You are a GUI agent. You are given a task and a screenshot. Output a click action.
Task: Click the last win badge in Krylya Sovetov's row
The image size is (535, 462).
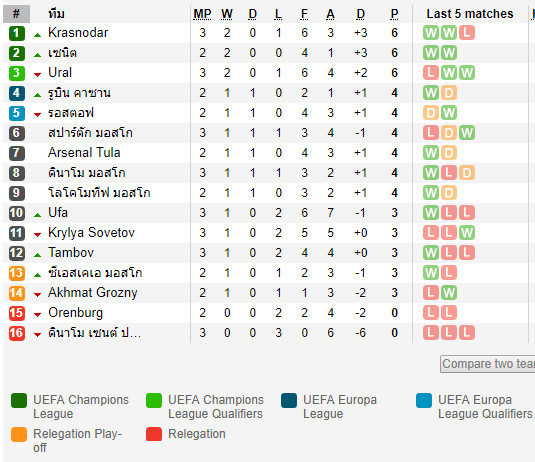tap(467, 233)
